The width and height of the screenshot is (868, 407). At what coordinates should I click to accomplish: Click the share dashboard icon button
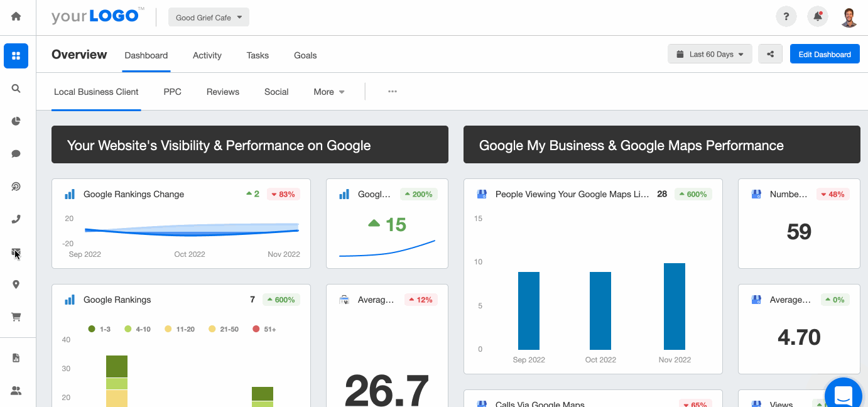pyautogui.click(x=770, y=54)
